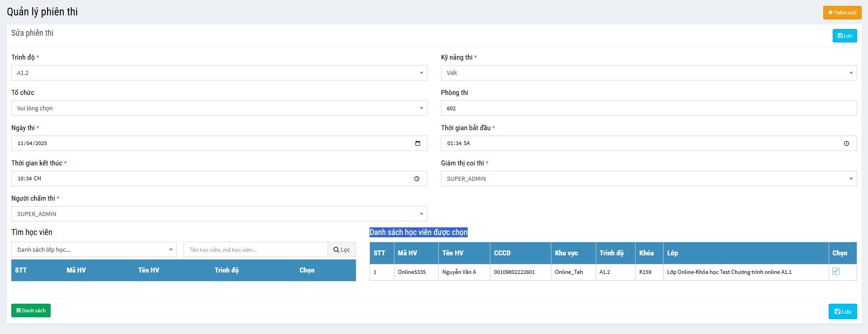This screenshot has width=868, height=334.
Task: Click the CCCD column header
Action: click(502, 253)
